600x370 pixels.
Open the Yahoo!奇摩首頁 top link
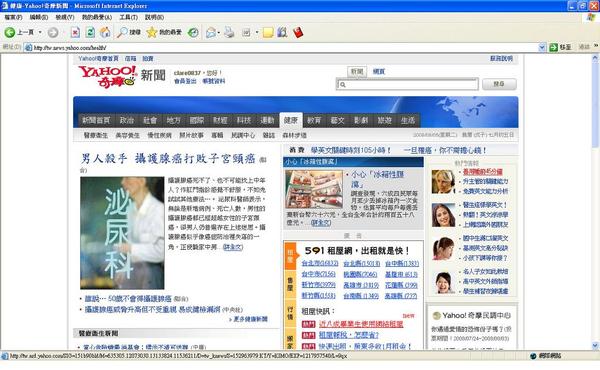pos(98,59)
